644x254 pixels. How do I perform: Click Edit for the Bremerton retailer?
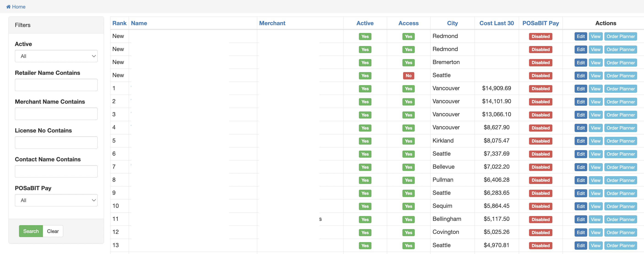click(581, 63)
